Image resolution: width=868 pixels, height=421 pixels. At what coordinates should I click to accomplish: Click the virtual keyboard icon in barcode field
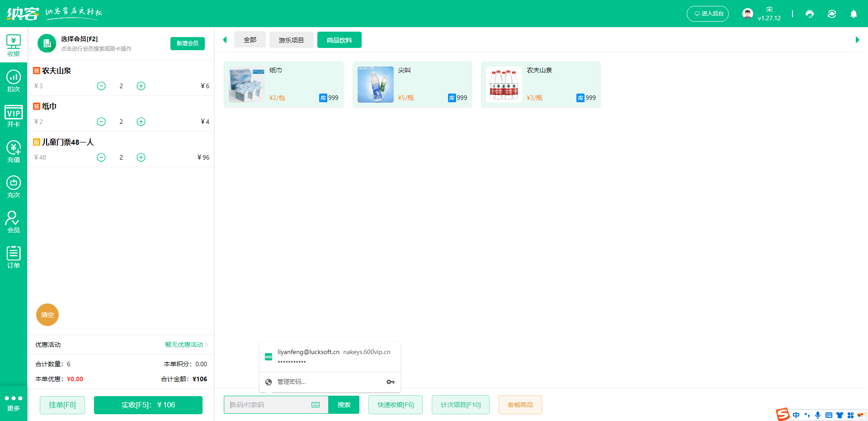316,405
